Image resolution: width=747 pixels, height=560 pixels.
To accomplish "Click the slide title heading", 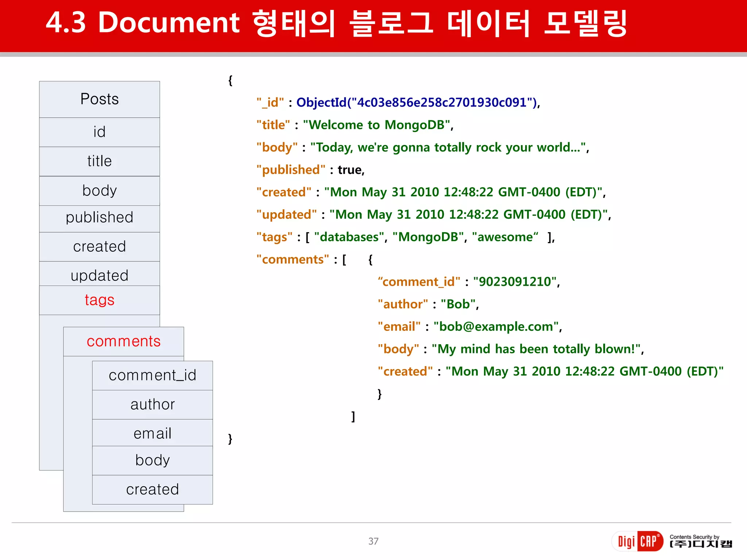I will [336, 23].
